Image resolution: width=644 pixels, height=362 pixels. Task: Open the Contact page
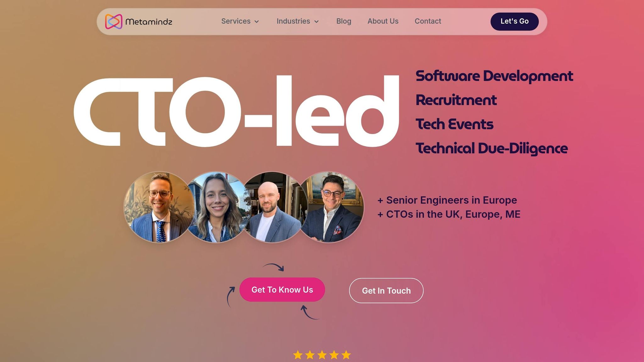428,21
